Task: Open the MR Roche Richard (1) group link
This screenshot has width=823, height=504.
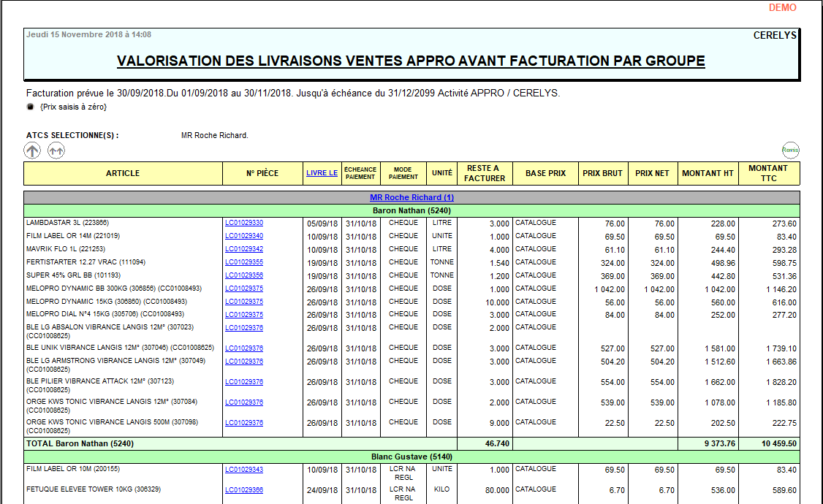Action: pos(411,197)
